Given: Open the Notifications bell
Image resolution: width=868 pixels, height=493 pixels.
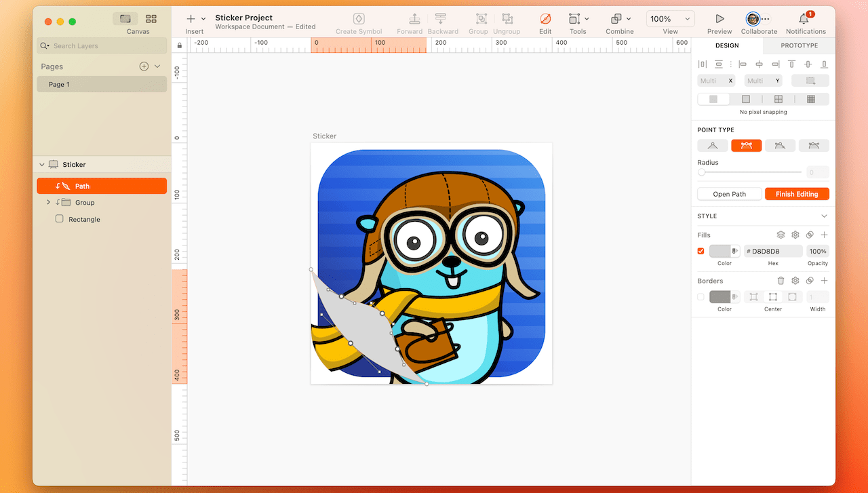Looking at the screenshot, I should point(804,19).
